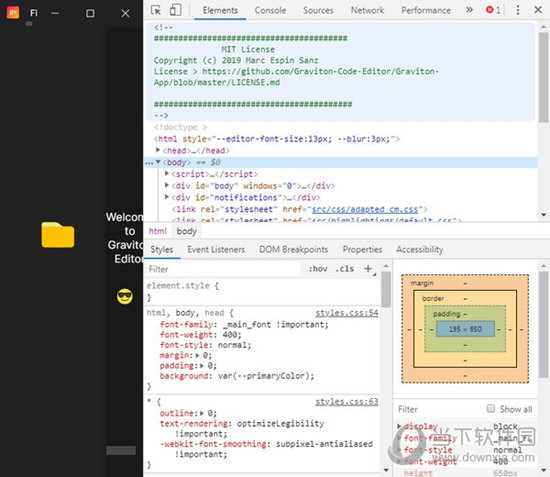Switch to the Console tab
The width and height of the screenshot is (550, 477).
270,10
